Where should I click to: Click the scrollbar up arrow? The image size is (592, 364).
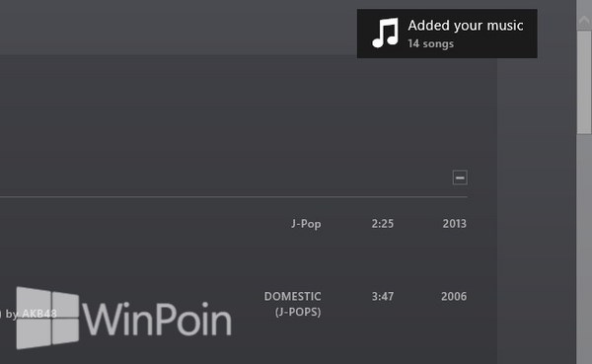[x=584, y=21]
